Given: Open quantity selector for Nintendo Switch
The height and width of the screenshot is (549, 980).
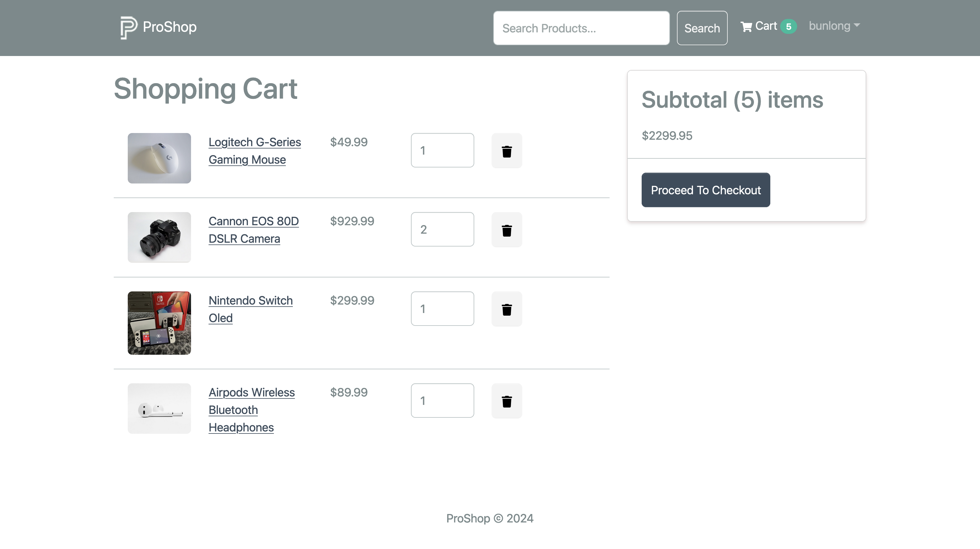Looking at the screenshot, I should tap(442, 309).
